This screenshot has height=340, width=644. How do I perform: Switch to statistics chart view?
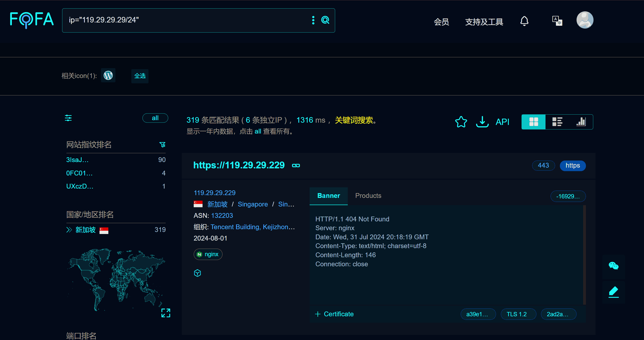(581, 122)
